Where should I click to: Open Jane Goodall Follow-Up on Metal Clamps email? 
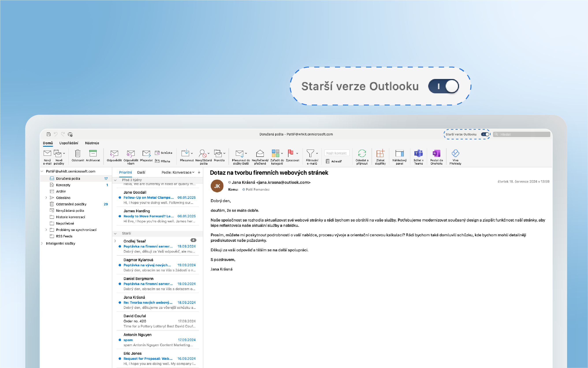[158, 197]
